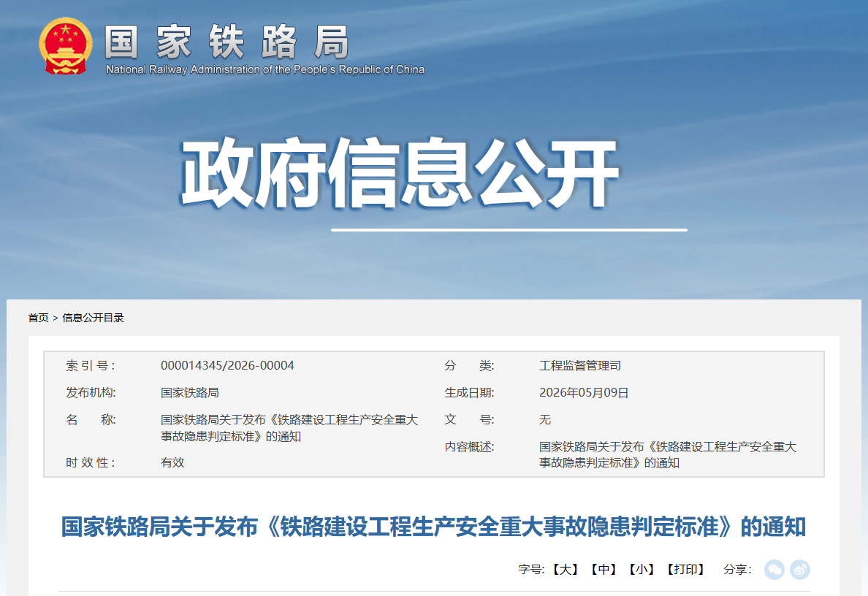
Task: Select the date 2026年05月09日
Action: [584, 392]
